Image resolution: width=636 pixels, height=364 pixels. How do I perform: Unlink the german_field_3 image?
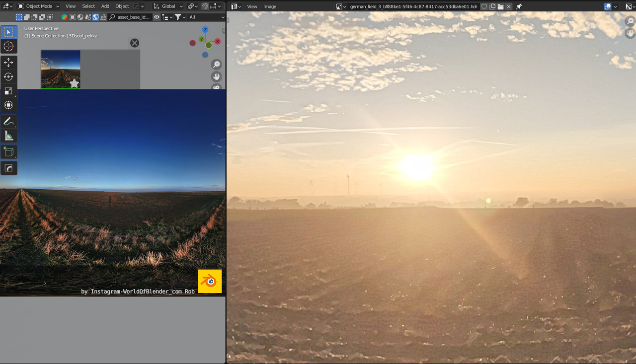point(509,6)
